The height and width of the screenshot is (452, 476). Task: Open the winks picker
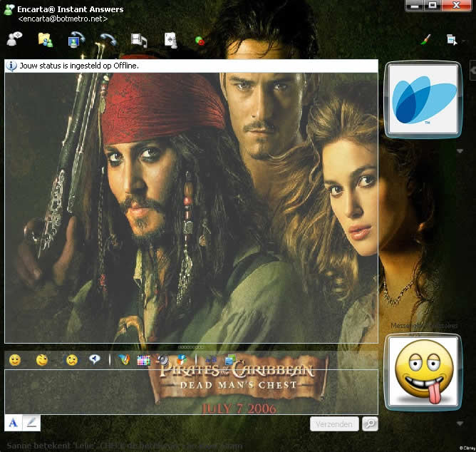[x=42, y=360]
